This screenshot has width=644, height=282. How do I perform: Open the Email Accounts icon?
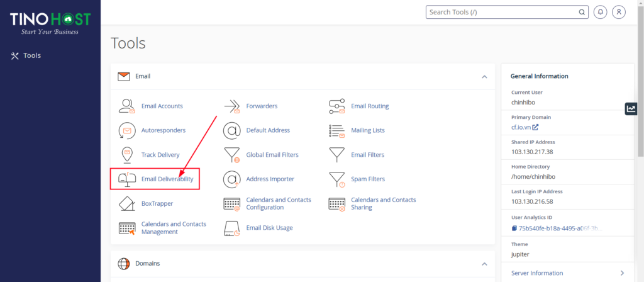coord(127,106)
